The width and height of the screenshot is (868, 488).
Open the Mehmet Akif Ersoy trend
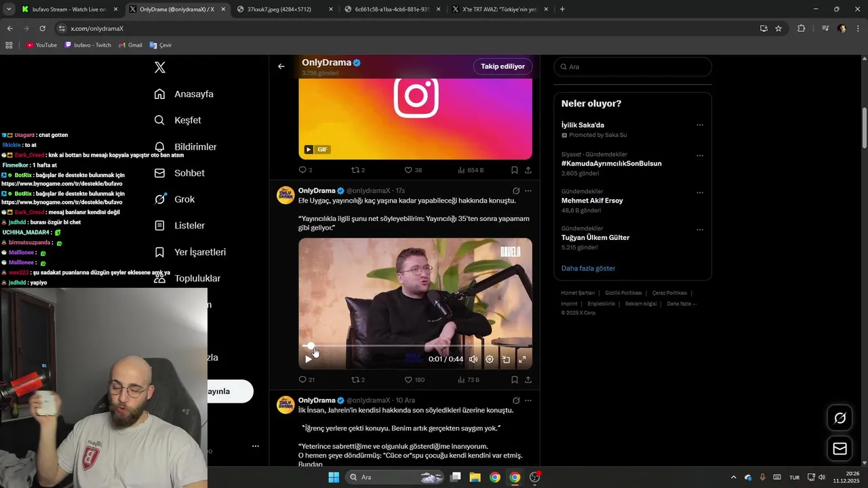tap(592, 201)
